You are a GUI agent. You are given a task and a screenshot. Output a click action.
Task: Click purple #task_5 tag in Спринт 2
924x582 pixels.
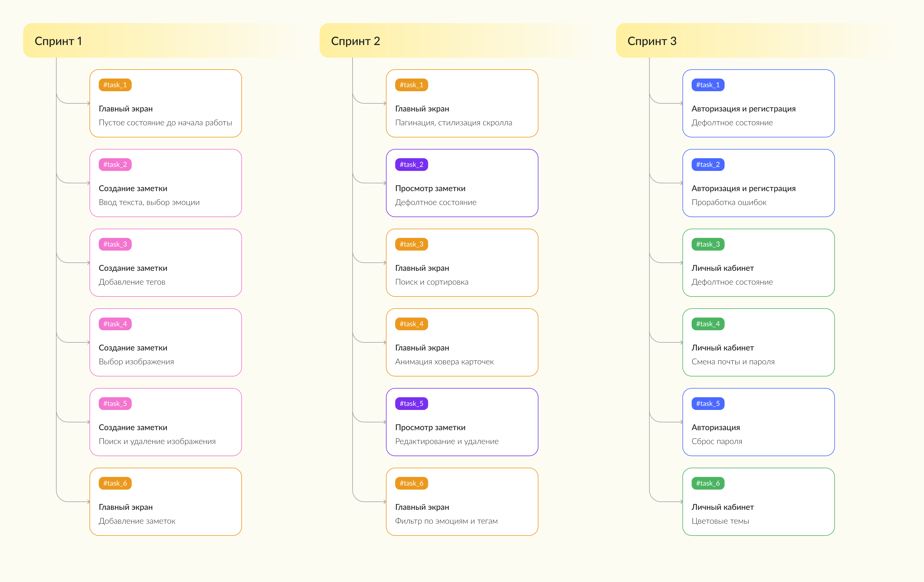(x=411, y=404)
